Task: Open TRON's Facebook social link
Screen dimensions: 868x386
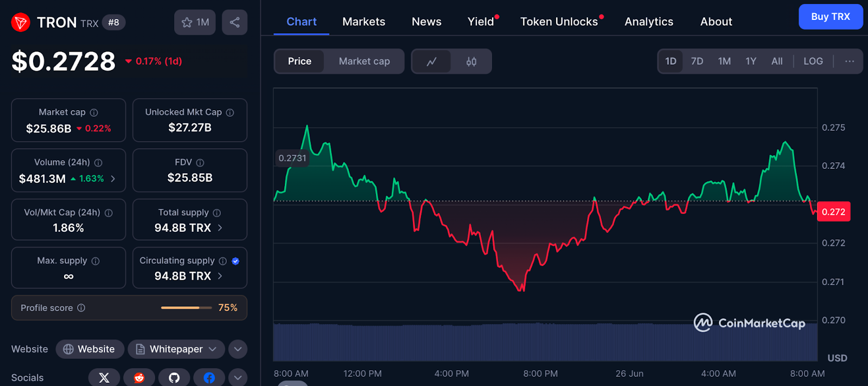Action: point(209,377)
